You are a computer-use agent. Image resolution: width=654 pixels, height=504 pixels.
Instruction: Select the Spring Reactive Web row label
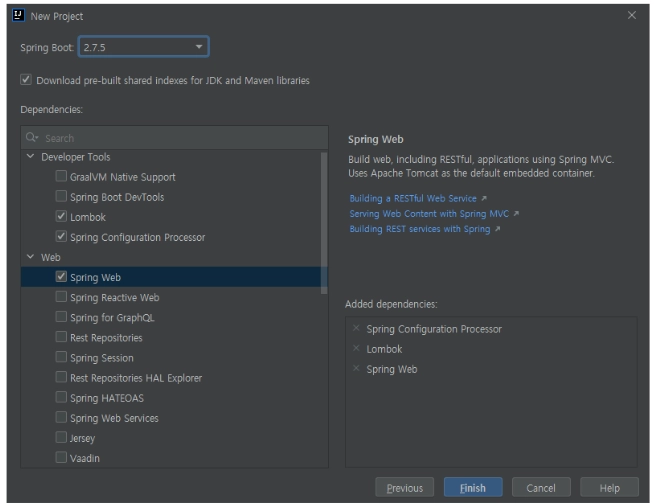click(x=115, y=297)
